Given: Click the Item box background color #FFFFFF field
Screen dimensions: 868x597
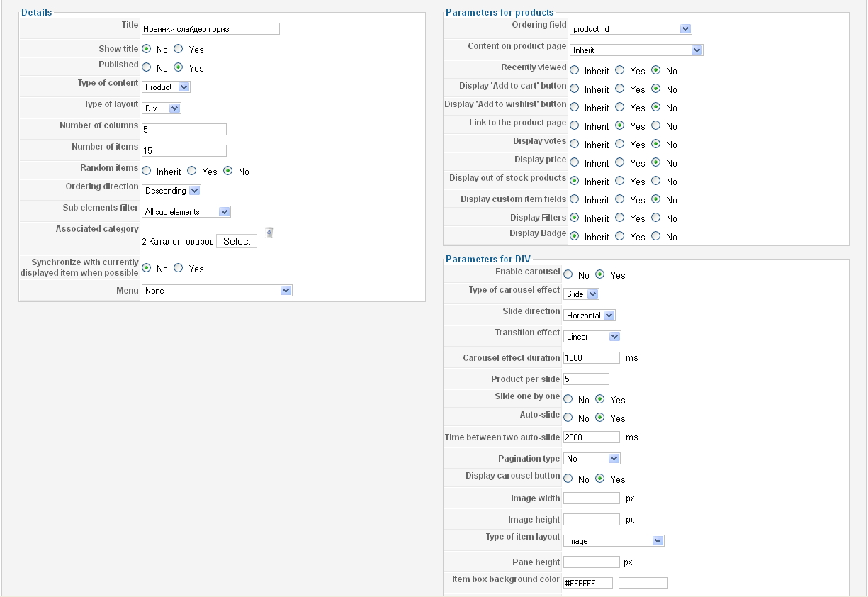Looking at the screenshot, I should coord(587,584).
